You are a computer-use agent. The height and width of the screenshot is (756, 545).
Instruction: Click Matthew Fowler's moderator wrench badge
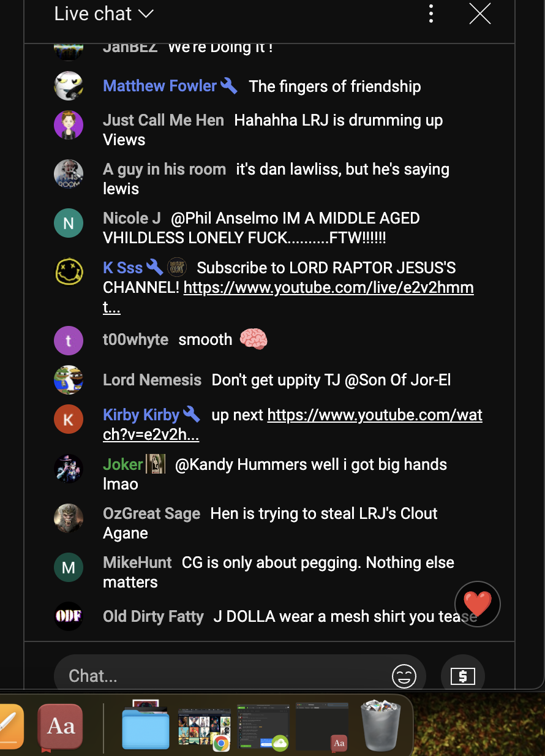229,86
